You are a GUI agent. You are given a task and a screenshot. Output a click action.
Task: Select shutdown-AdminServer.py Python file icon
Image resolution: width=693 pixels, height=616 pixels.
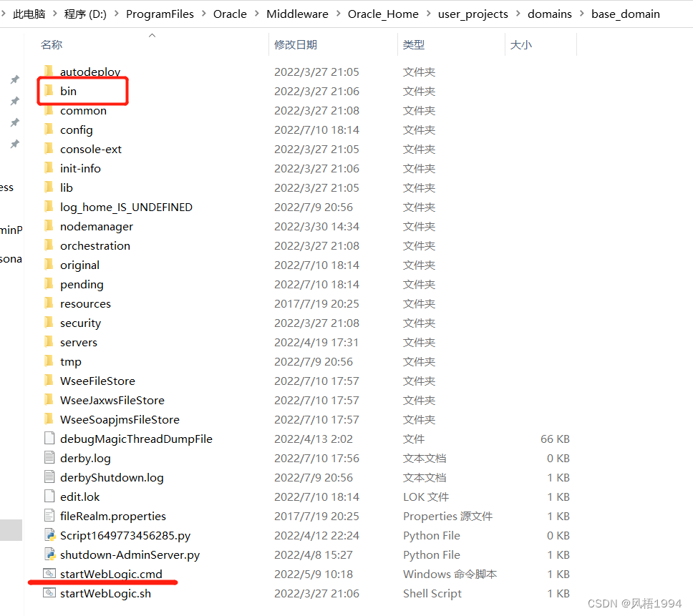[x=49, y=554]
